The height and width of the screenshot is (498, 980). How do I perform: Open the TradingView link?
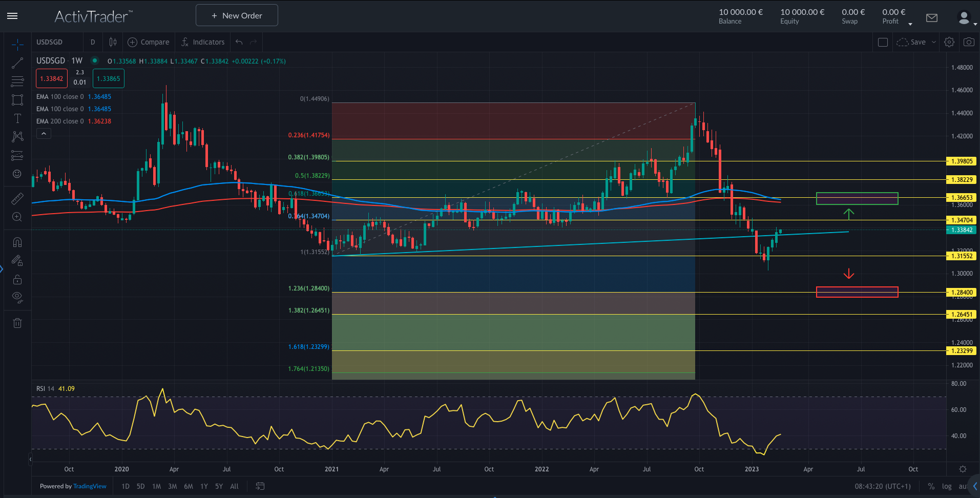[x=90, y=486]
